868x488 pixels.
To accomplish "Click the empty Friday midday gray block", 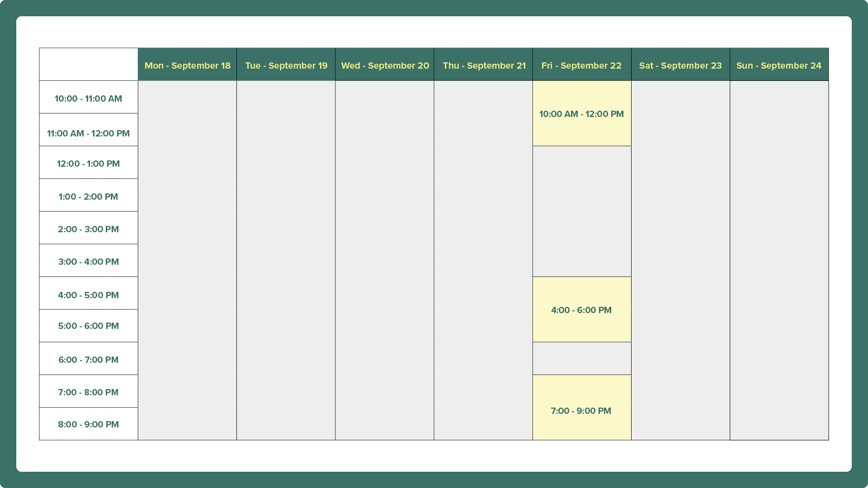I will (x=582, y=211).
